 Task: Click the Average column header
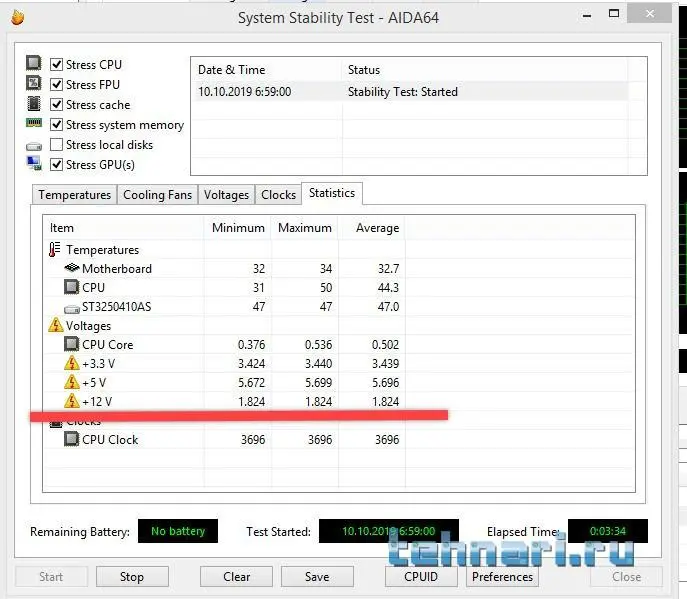(372, 228)
